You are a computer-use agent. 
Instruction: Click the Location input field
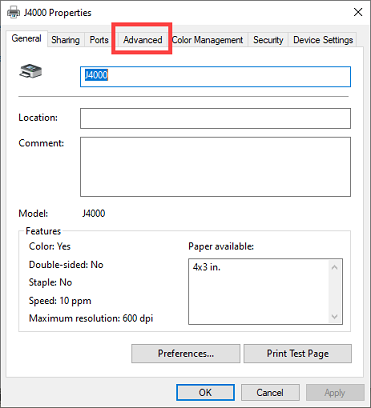(215, 118)
